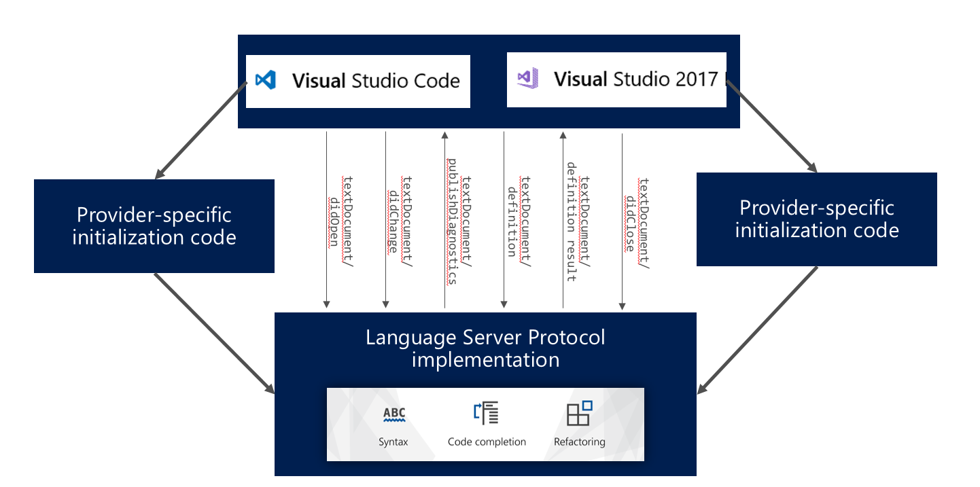The width and height of the screenshot is (980, 487).
Task: Click the right Provider-specific initialization code box
Action: tap(817, 219)
